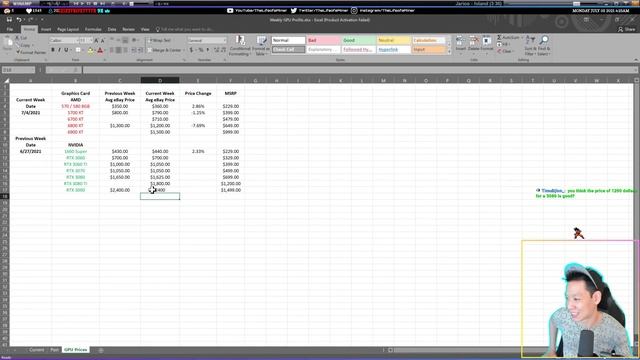
Task: Click the Undo arrow in the title bar
Action: (19, 20)
